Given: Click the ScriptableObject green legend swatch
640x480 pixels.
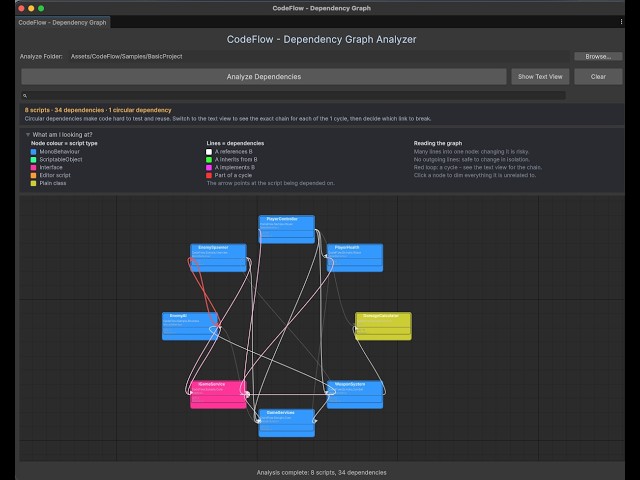Looking at the screenshot, I should pyautogui.click(x=33, y=160).
